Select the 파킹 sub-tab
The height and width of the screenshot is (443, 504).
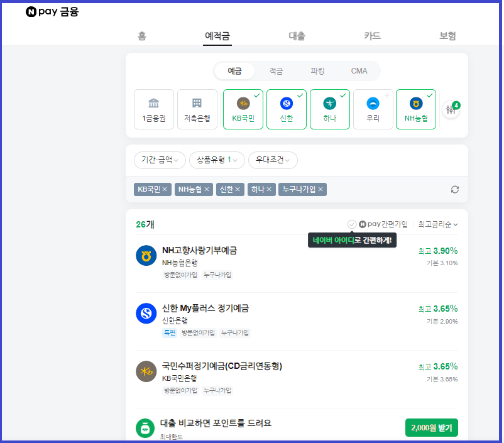pyautogui.click(x=317, y=71)
